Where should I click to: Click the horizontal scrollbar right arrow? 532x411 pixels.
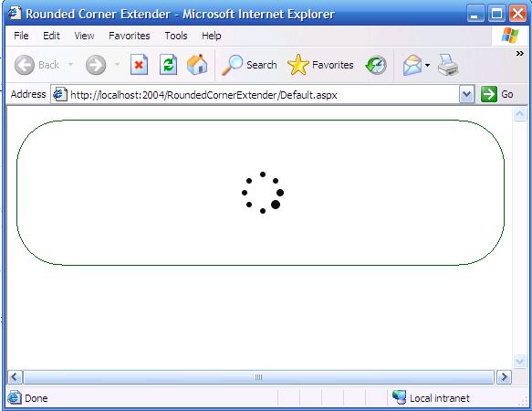point(504,377)
